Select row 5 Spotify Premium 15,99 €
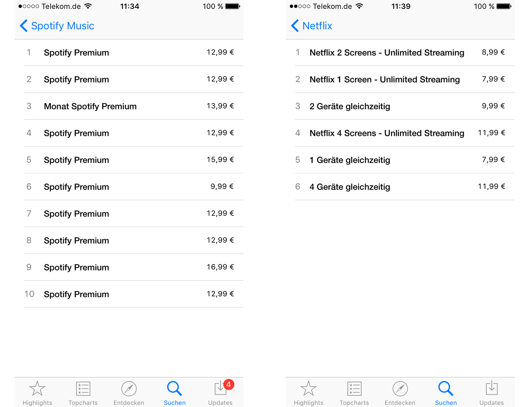This screenshot has width=532, height=407. tap(134, 160)
